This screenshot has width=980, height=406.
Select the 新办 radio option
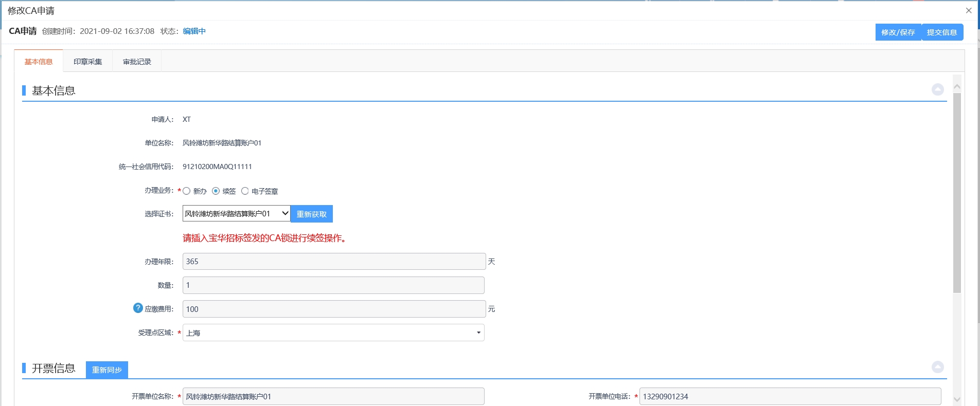point(187,191)
